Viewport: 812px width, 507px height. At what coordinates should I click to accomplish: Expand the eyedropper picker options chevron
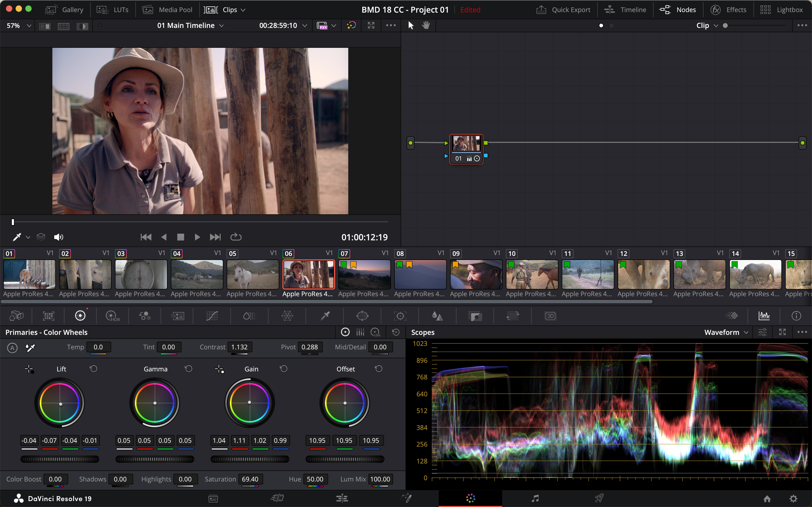point(28,237)
